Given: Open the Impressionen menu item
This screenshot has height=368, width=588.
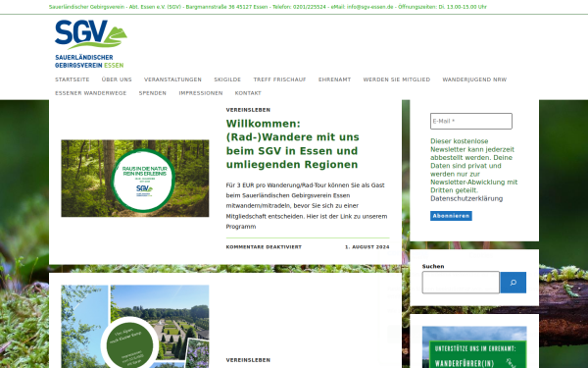Looking at the screenshot, I should tap(201, 93).
